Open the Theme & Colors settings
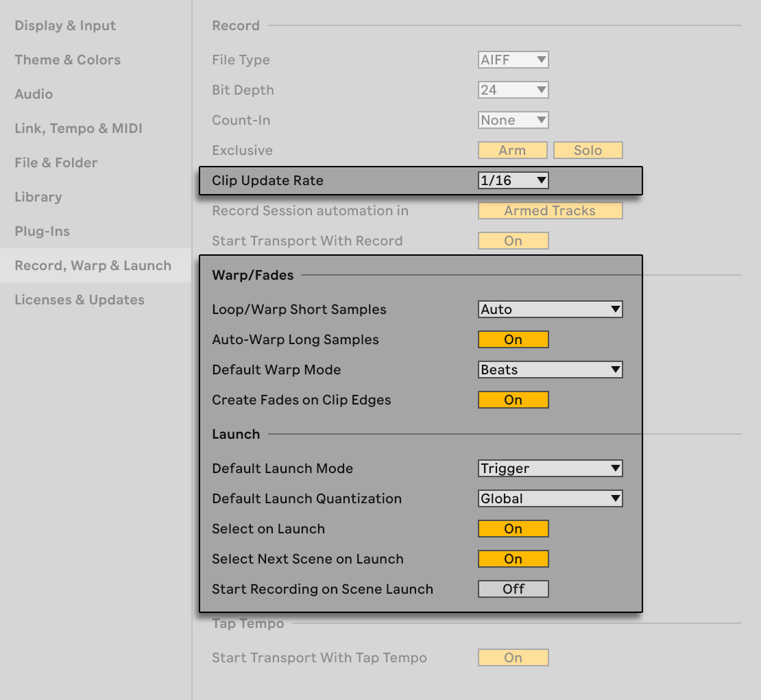The image size is (761, 700). pos(67,60)
